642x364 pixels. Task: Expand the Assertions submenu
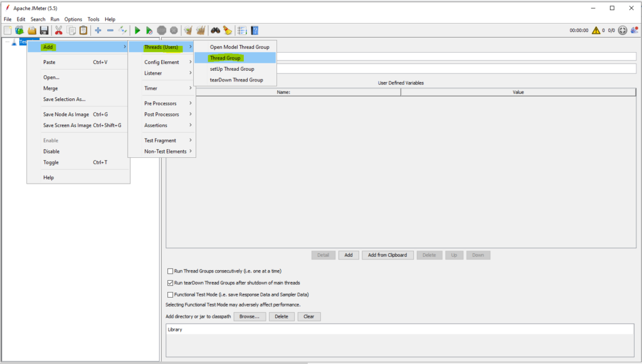coord(156,125)
